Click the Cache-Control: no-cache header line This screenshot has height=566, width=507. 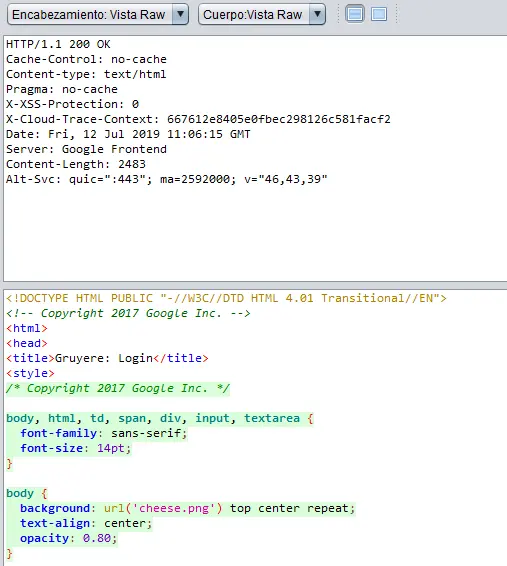tap(86, 59)
